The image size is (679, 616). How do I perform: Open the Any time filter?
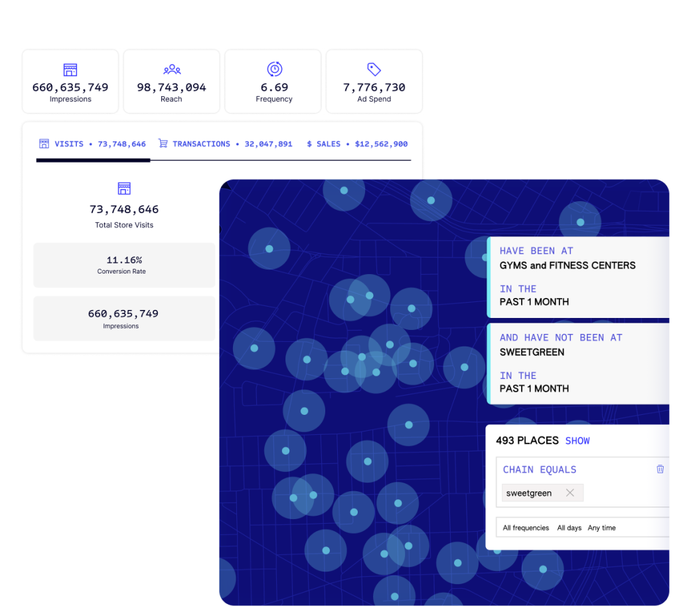pos(601,528)
